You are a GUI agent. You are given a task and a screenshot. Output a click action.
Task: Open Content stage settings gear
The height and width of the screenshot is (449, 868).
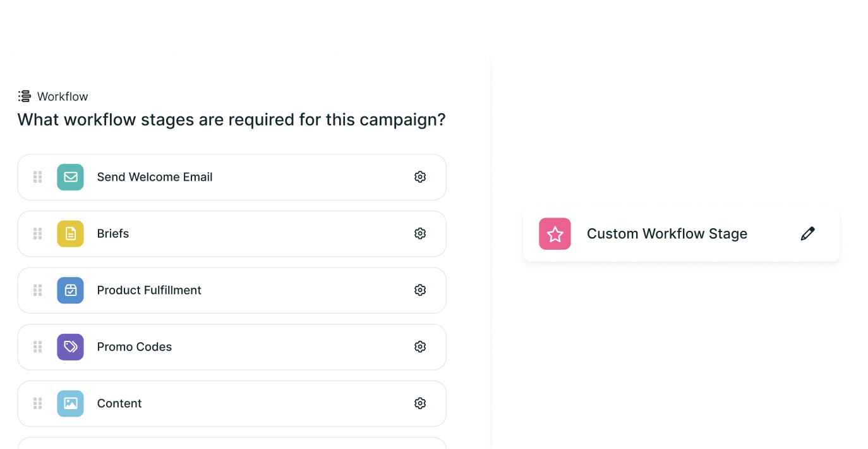(x=420, y=403)
